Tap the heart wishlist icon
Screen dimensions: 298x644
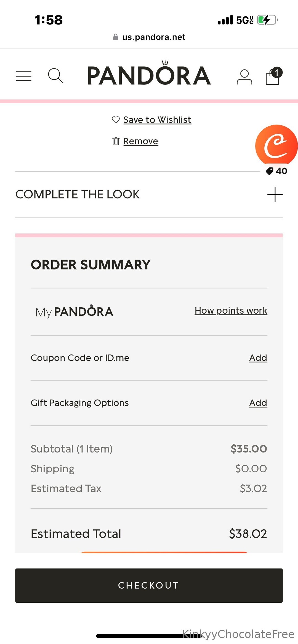click(116, 120)
